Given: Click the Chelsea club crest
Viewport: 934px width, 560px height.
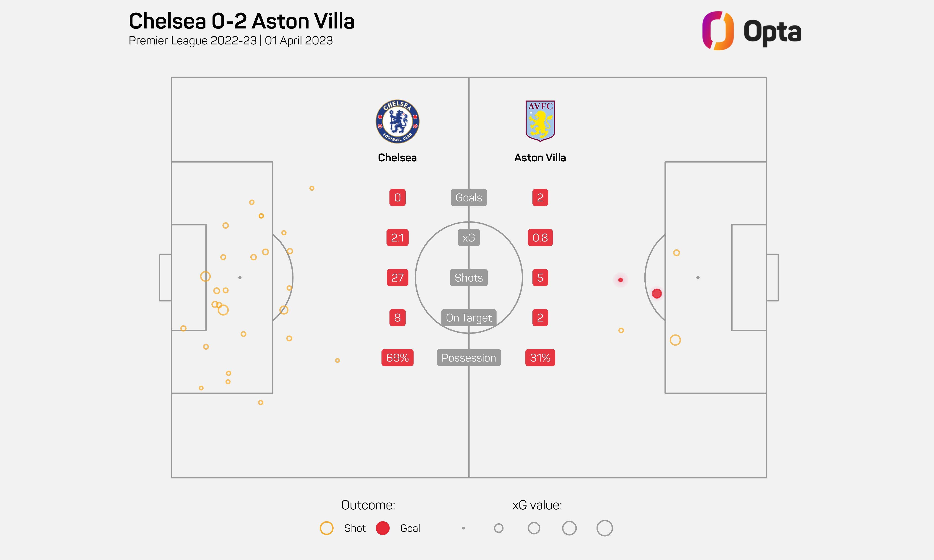Looking at the screenshot, I should 397,121.
